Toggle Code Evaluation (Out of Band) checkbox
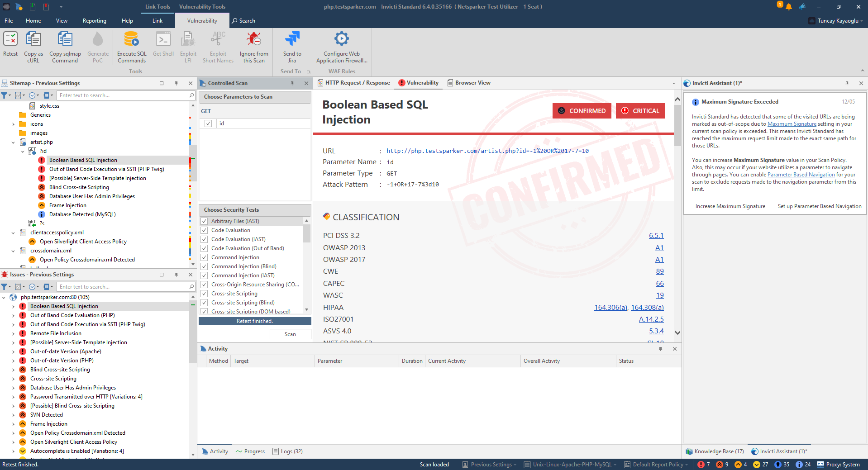This screenshot has width=868, height=470. (204, 248)
